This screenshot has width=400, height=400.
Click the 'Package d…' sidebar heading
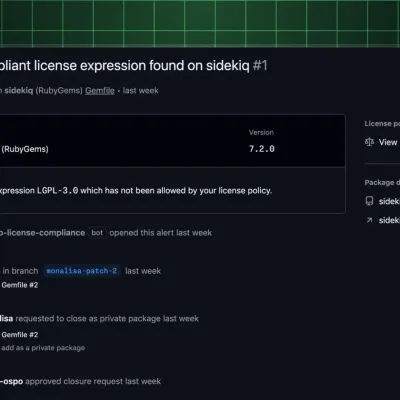click(382, 183)
